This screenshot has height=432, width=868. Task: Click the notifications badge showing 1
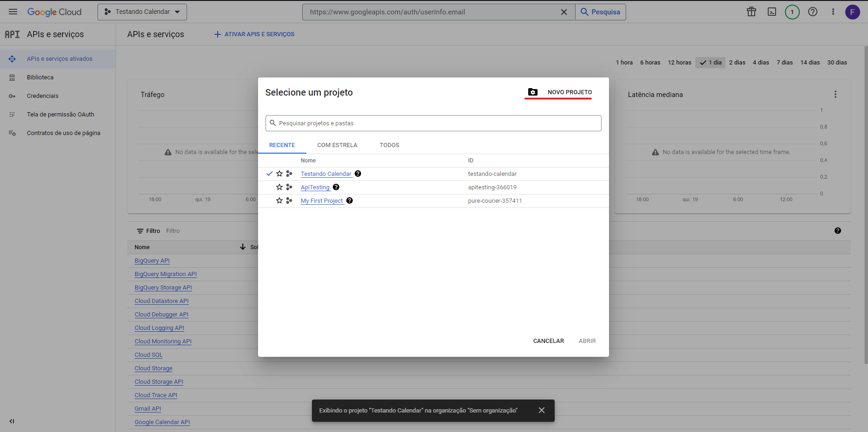click(x=792, y=12)
